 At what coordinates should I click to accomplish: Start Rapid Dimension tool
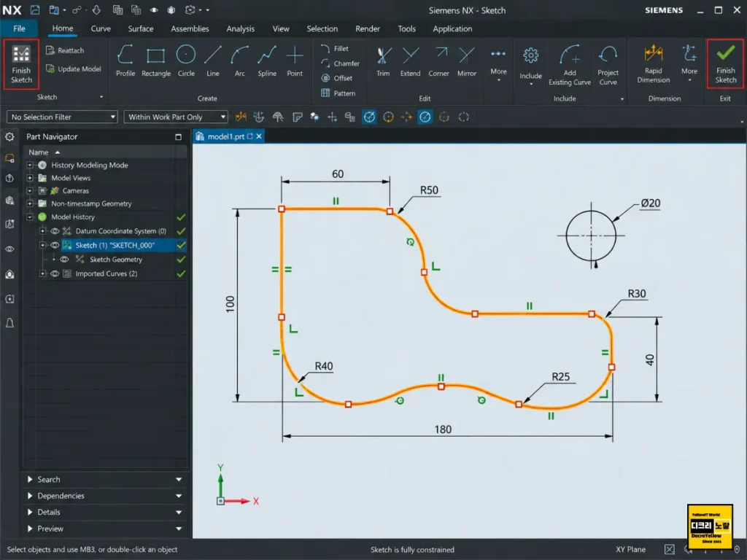(x=653, y=64)
